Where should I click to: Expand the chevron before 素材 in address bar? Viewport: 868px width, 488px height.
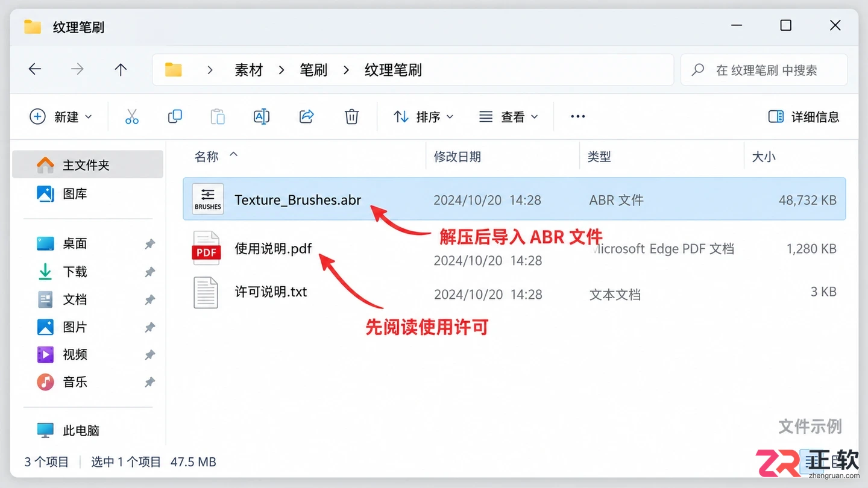coord(210,70)
